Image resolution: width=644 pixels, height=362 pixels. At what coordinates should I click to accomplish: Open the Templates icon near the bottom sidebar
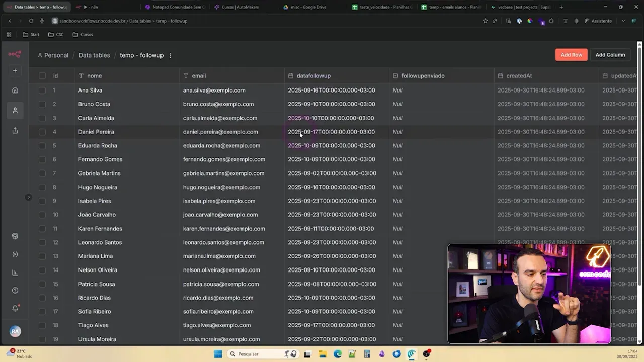(15, 236)
